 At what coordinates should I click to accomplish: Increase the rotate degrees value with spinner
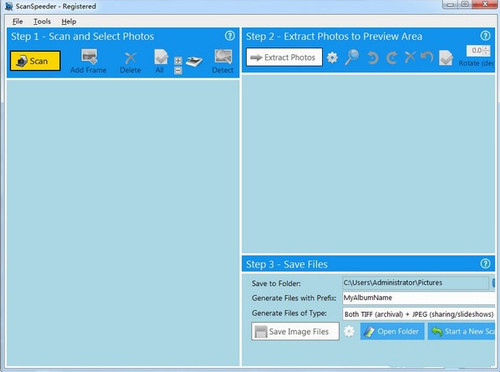point(486,48)
